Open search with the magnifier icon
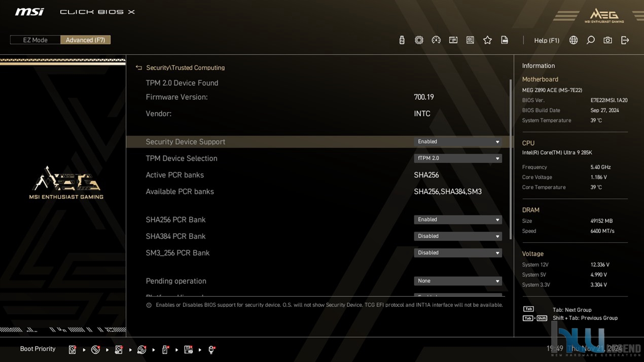 pos(591,40)
